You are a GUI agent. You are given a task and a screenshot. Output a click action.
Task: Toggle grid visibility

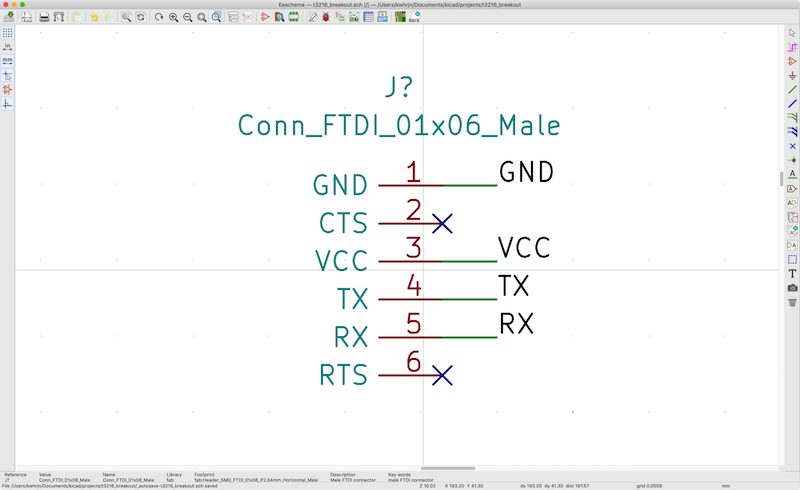(7, 33)
